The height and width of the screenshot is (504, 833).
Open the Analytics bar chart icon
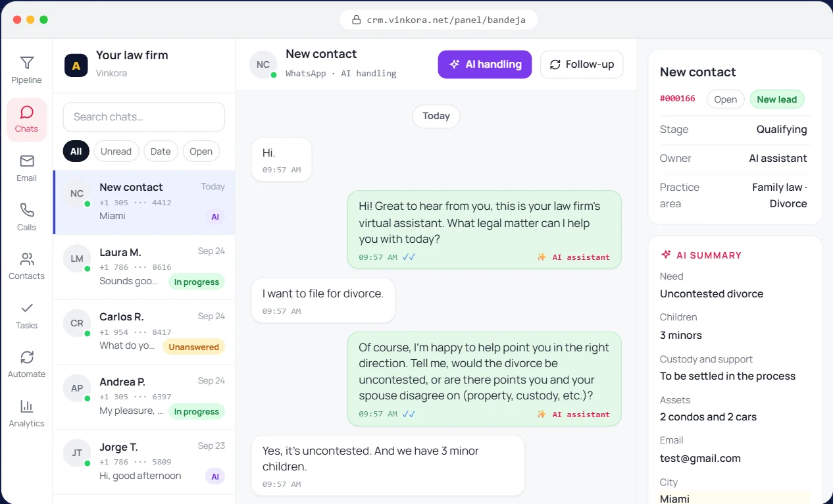point(26,406)
